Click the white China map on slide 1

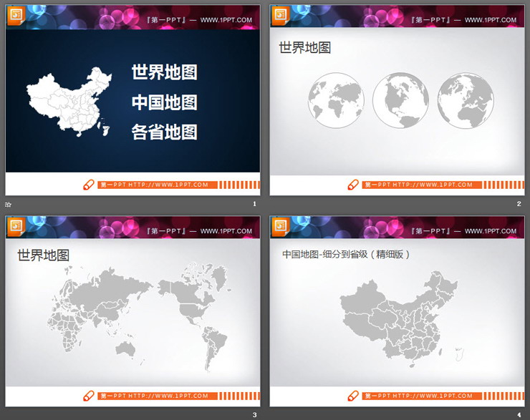(69, 102)
